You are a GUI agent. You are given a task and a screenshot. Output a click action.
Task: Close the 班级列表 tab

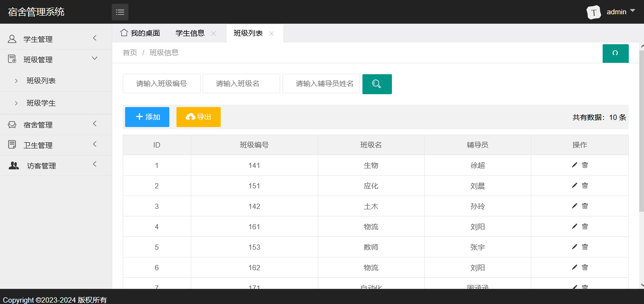(x=272, y=33)
